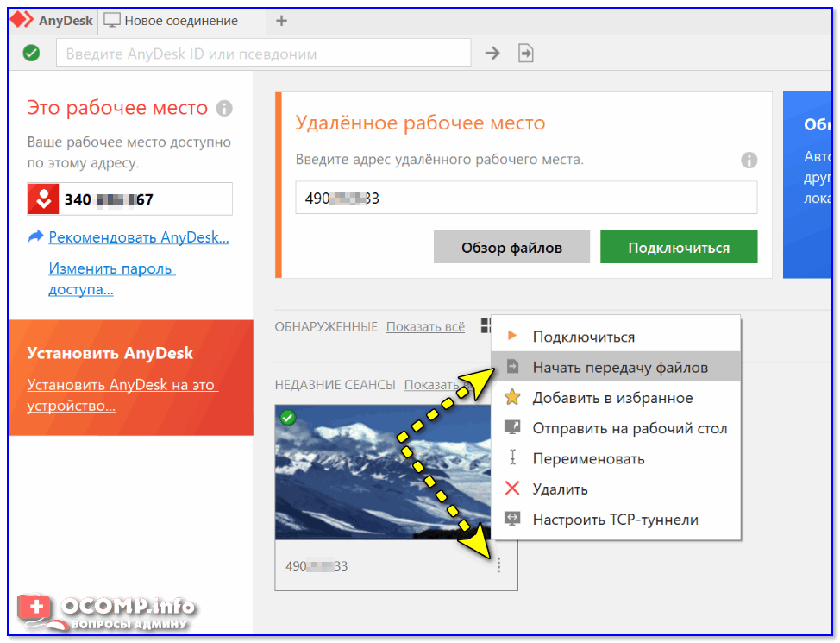The image size is (840, 643).
Task: Click info icon next to 'Это рабочее место'
Action: click(x=224, y=109)
